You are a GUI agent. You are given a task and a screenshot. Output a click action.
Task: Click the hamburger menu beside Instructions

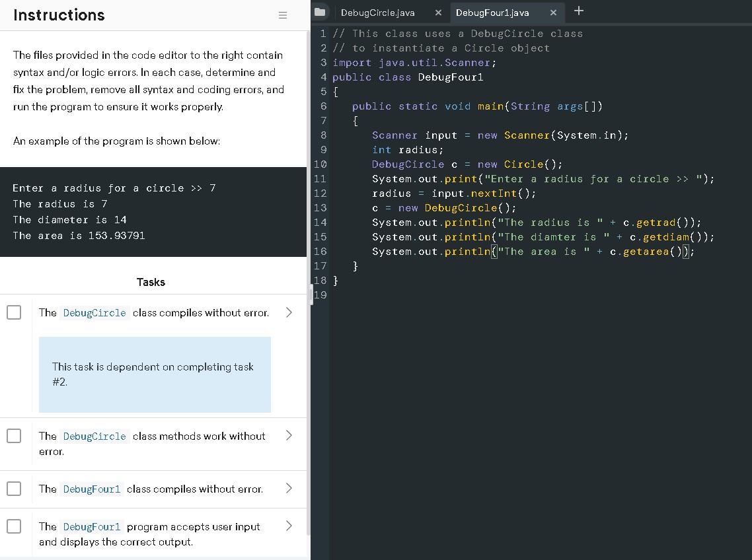pyautogui.click(x=283, y=15)
